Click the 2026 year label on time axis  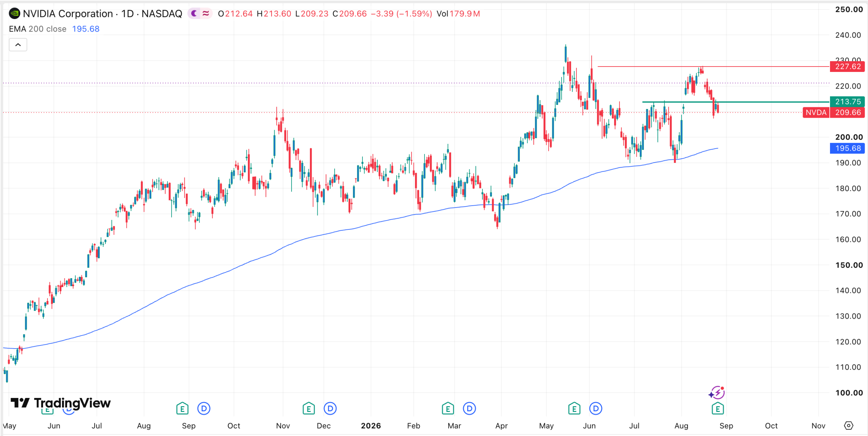[371, 426]
